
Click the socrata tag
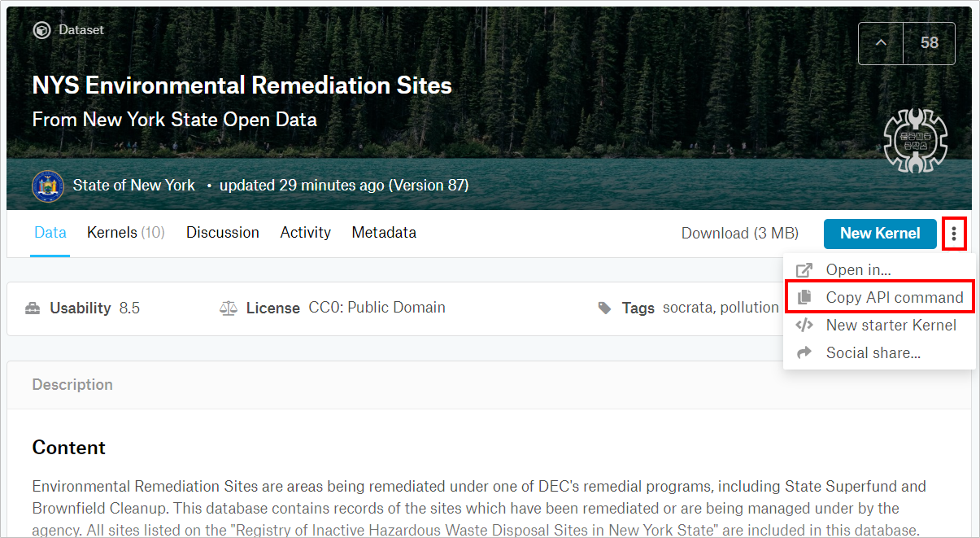[687, 308]
